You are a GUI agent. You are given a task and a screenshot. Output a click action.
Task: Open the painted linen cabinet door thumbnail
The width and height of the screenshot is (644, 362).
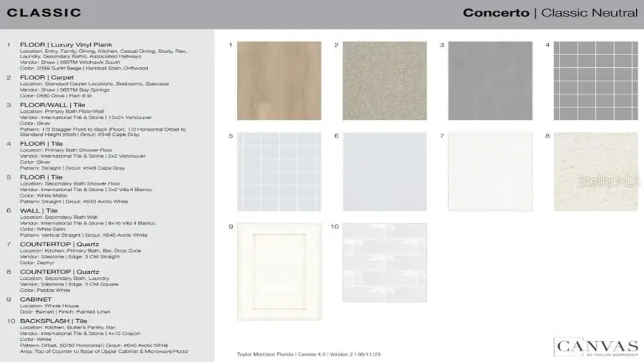coord(279,271)
